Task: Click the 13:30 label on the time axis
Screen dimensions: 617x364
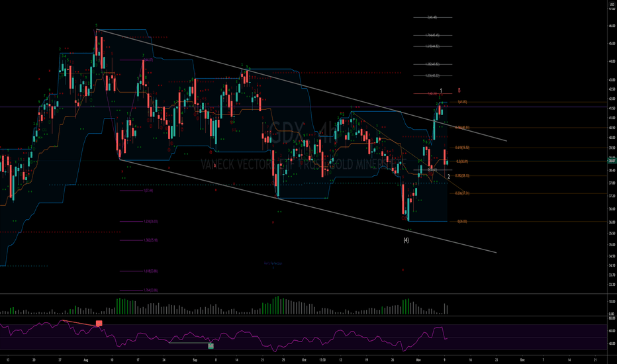Action: click(x=322, y=359)
